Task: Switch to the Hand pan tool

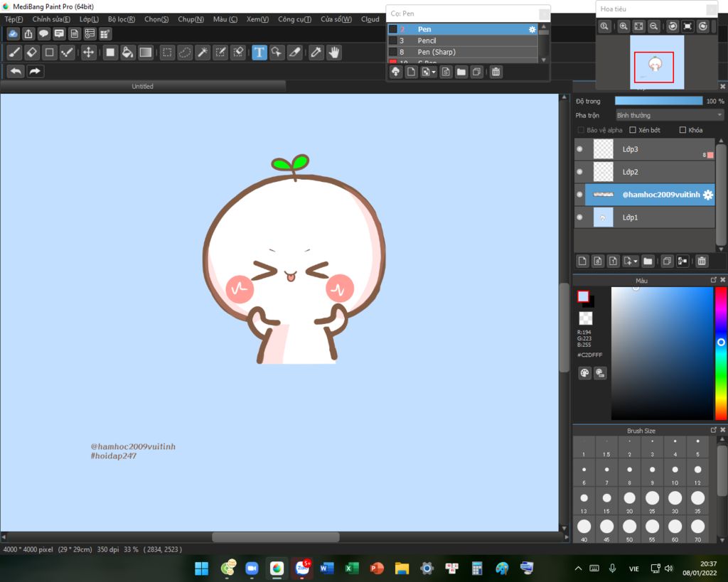Action: [x=334, y=53]
